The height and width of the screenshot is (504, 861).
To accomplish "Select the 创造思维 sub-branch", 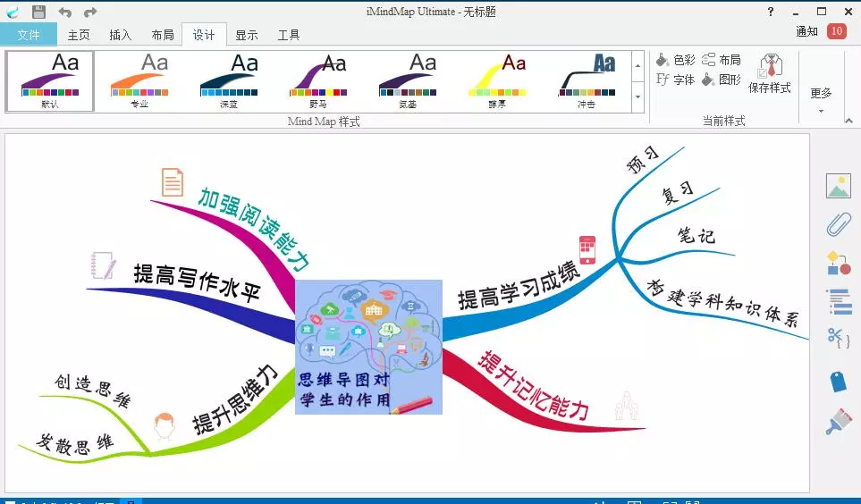I will click(x=93, y=391).
